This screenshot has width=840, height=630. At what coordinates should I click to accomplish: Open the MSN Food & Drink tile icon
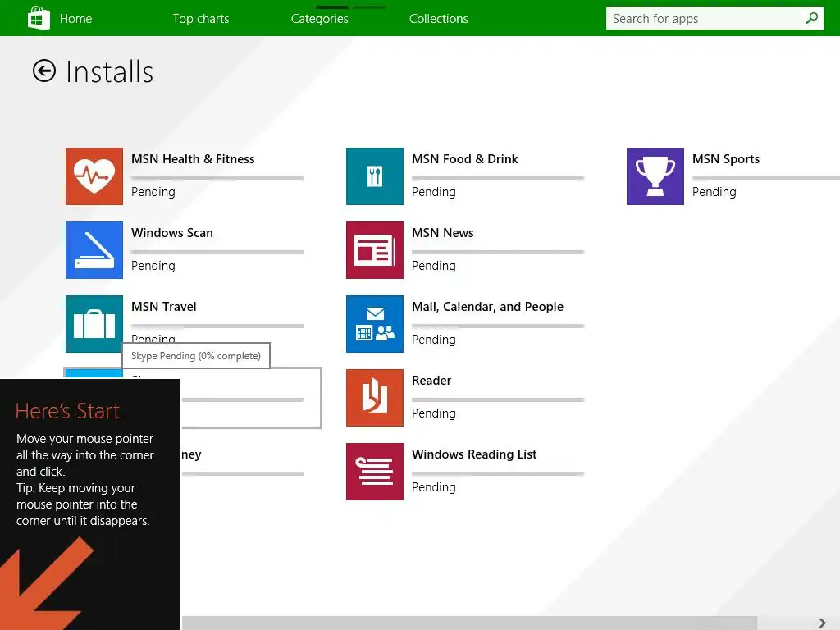point(374,176)
